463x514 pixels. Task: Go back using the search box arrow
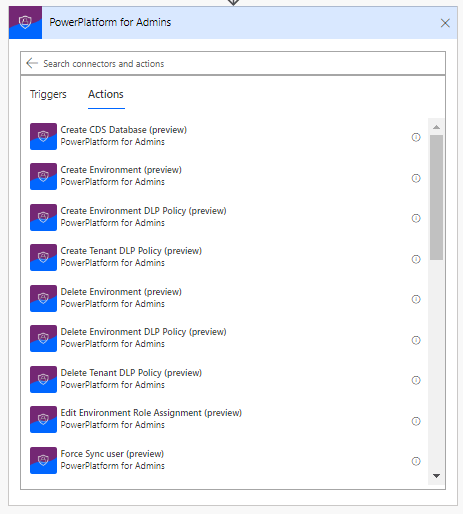tap(32, 63)
